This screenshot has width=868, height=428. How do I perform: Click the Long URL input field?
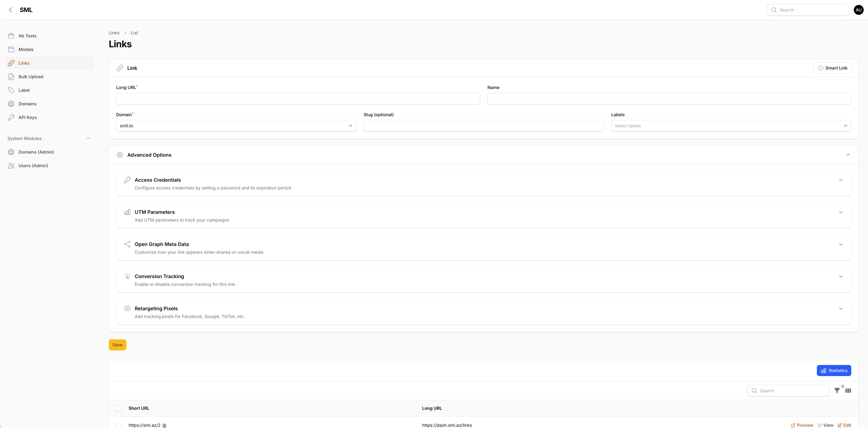coord(298,99)
